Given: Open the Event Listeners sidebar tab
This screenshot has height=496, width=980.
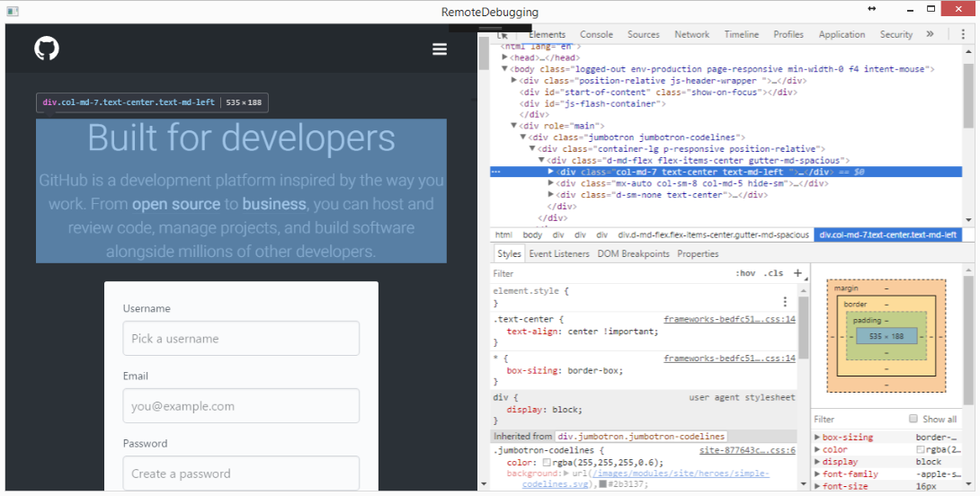Looking at the screenshot, I should 558,253.
